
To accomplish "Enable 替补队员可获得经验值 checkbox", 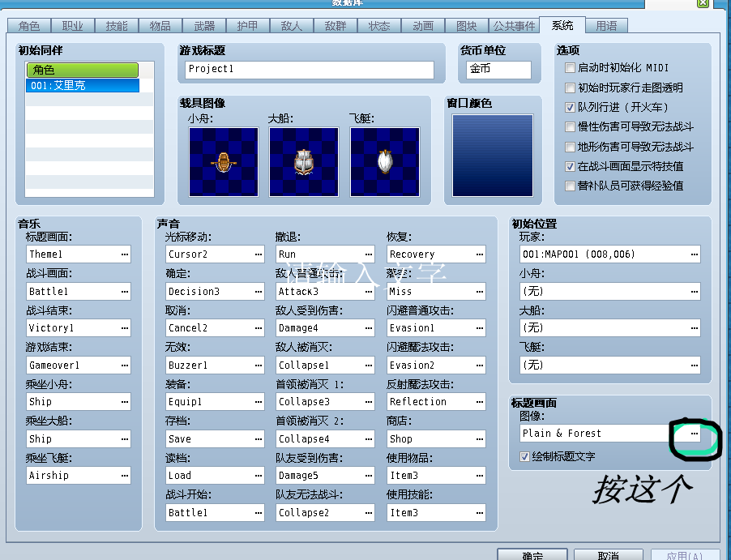I will click(570, 186).
